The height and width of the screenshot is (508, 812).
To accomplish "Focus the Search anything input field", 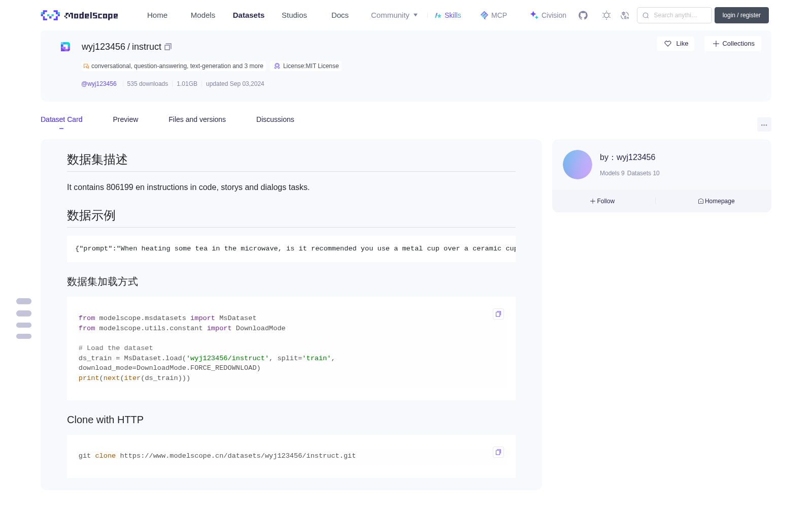I will coord(674,15).
